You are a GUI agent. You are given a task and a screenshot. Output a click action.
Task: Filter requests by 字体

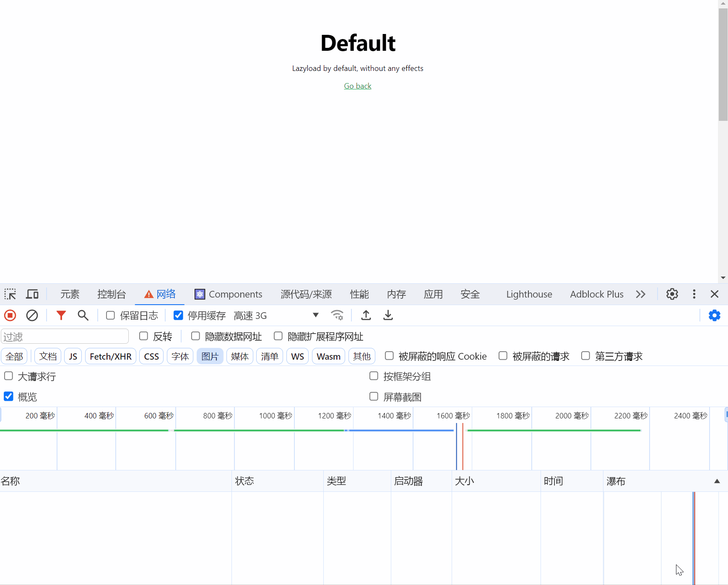click(x=180, y=356)
